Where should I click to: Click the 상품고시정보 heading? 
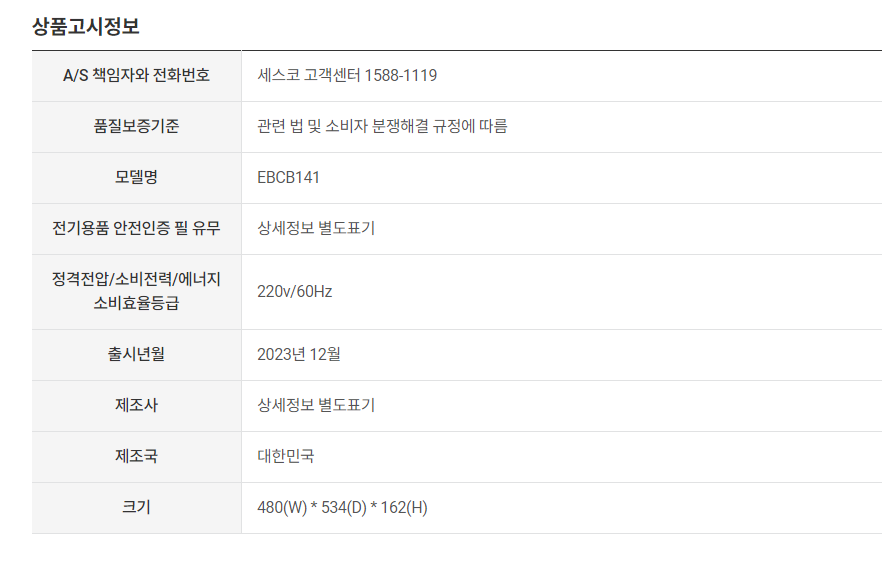pyautogui.click(x=86, y=26)
